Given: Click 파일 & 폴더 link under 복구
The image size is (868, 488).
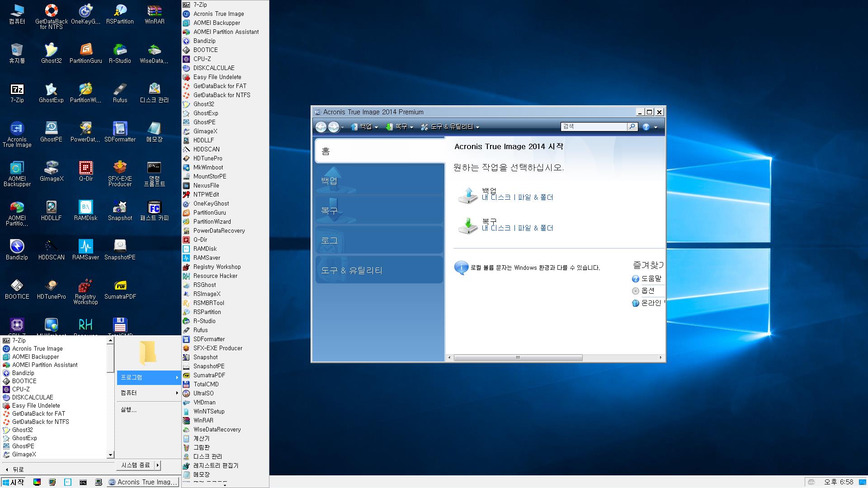Looking at the screenshot, I should [535, 228].
